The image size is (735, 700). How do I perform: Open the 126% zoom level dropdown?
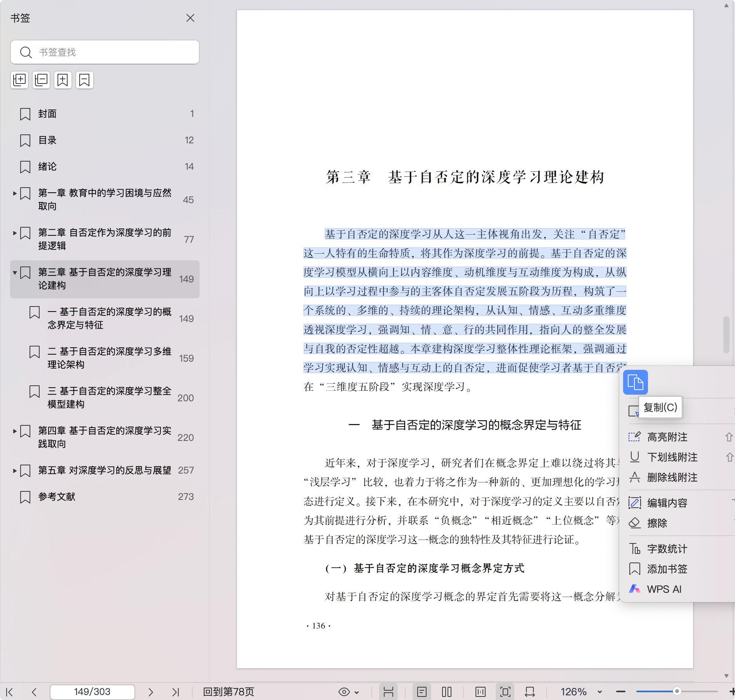599,692
